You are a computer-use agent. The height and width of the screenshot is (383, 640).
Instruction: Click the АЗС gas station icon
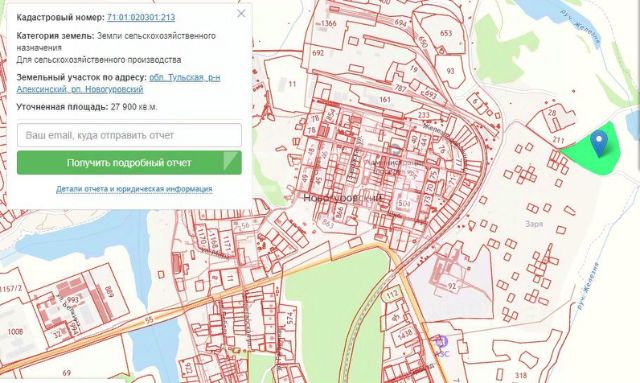point(442,341)
